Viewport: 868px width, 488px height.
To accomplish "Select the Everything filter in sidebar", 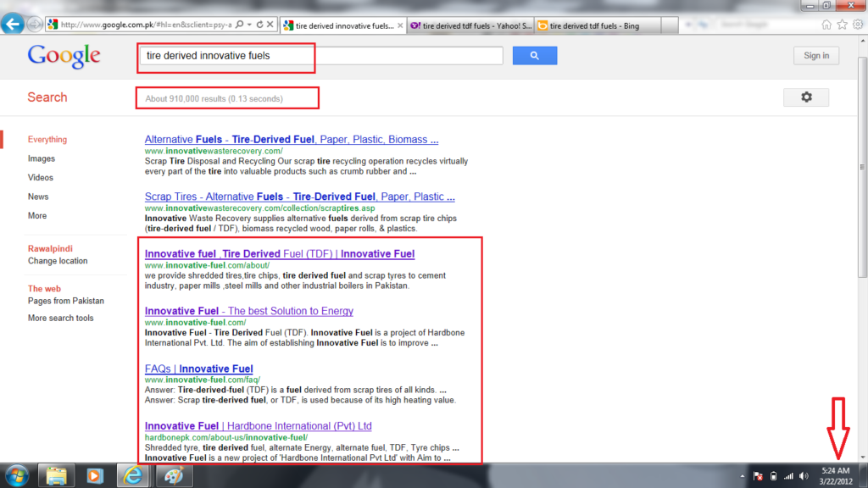I will (47, 140).
